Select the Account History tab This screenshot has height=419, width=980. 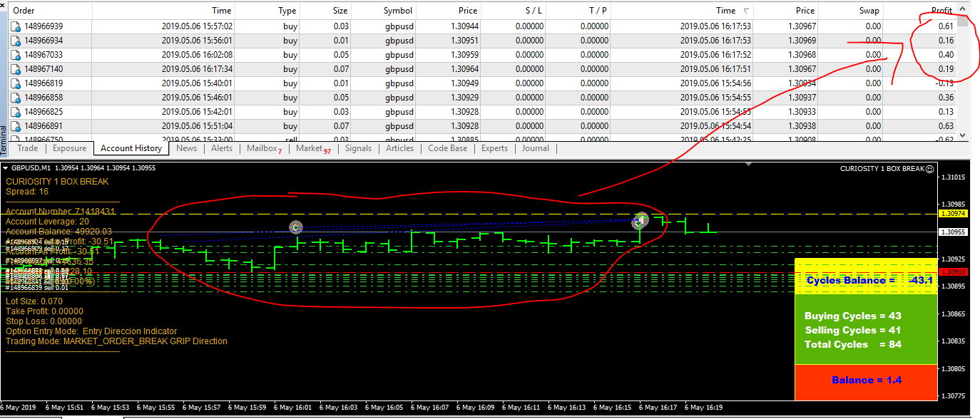[131, 148]
